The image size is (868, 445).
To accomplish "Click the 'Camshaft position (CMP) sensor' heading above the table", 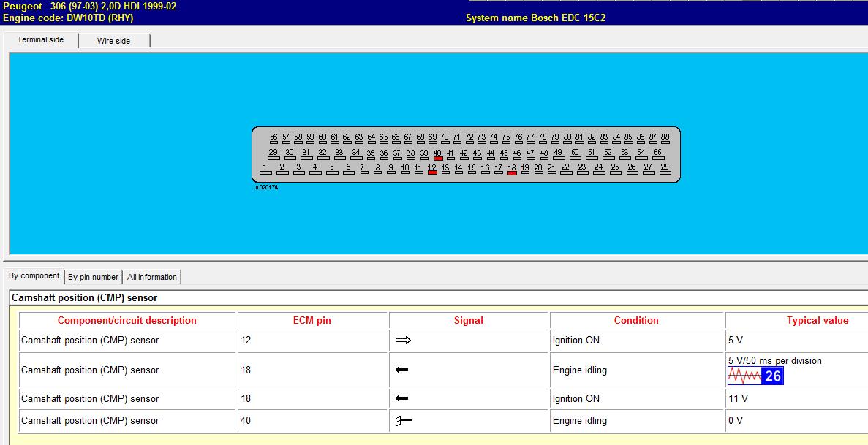I will pyautogui.click(x=85, y=298).
